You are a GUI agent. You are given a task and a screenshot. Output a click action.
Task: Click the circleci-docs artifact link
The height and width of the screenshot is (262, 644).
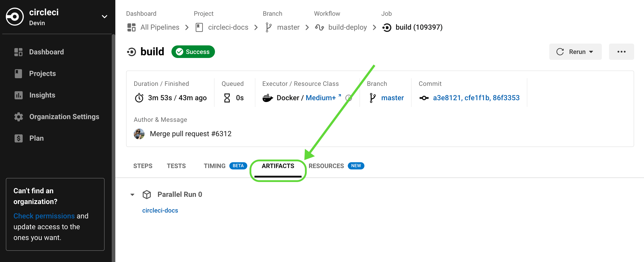coord(160,210)
